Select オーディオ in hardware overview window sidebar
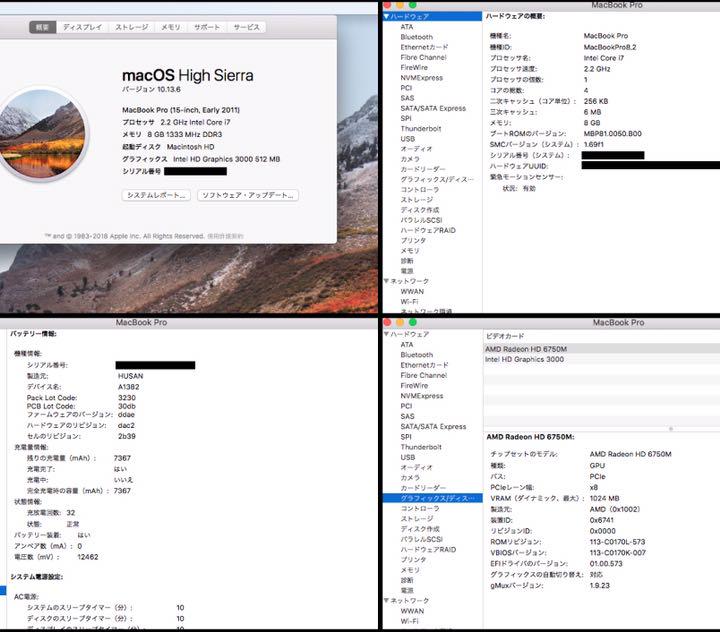 pyautogui.click(x=416, y=149)
